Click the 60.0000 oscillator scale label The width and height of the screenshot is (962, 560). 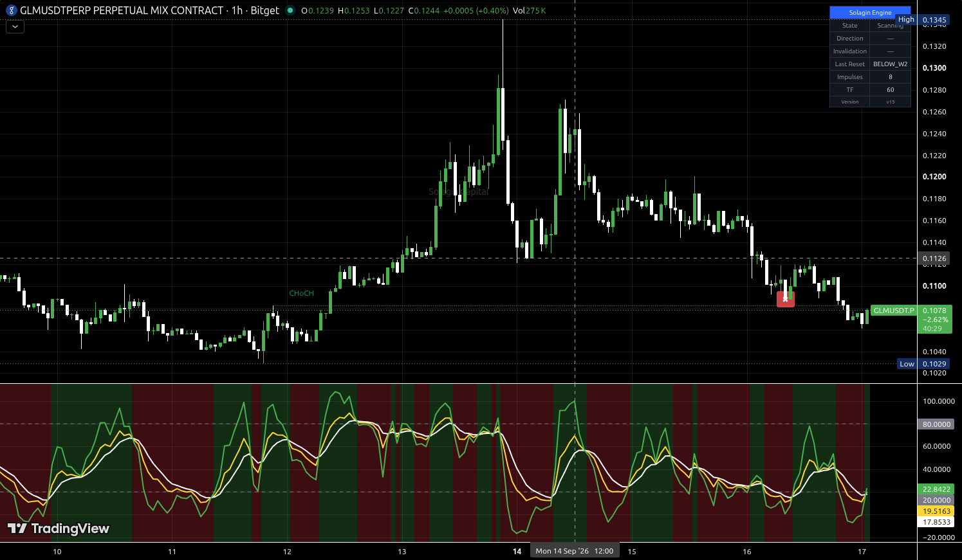pyautogui.click(x=936, y=446)
